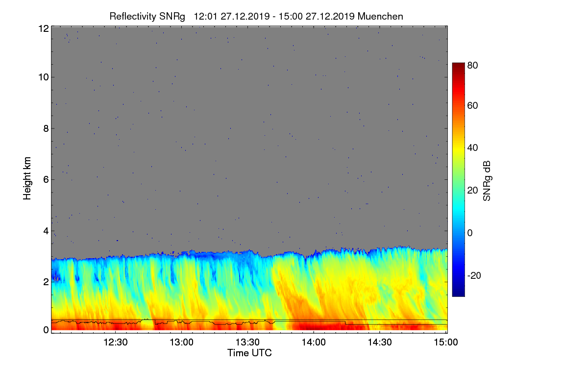Viewport: 588px width, 392px height.
Task: Click the colorbar value 60
Action: [472, 106]
